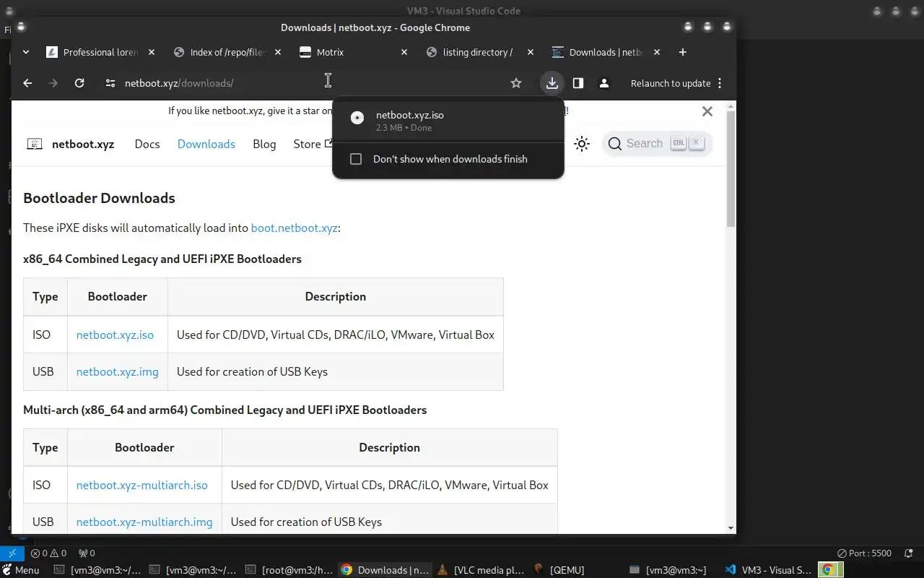Screen dimensions: 924x578
Task: Click the Chrome icon at taskbar end
Action: 829,570
